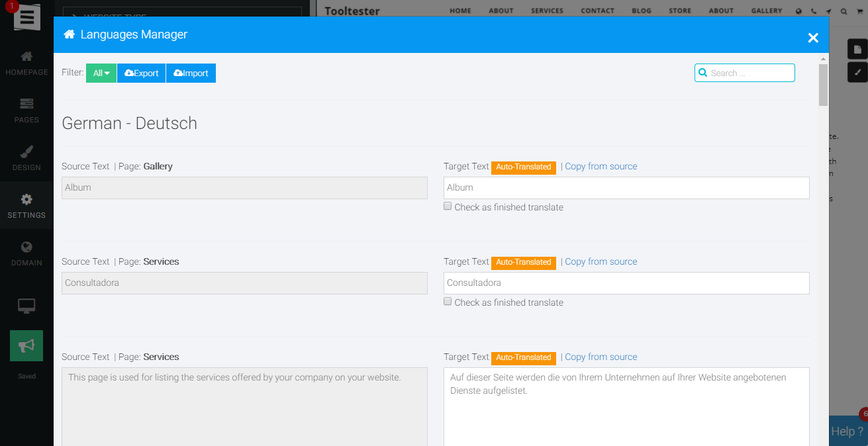Click the magnifier icon in site header
This screenshot has height=446, width=868.
[844, 11]
